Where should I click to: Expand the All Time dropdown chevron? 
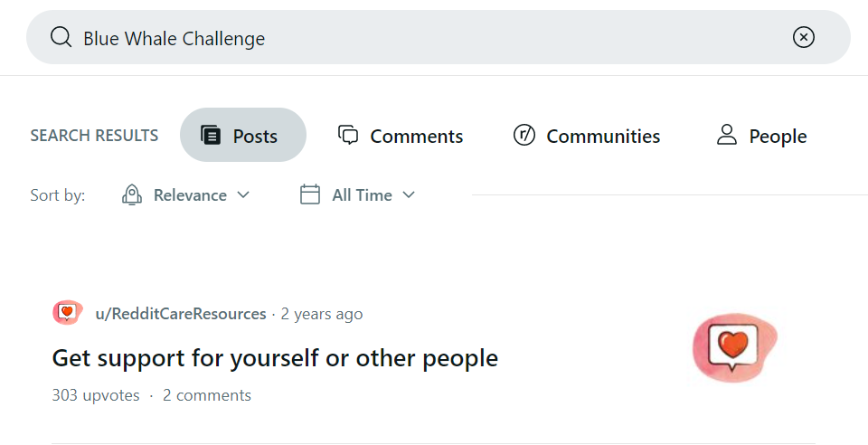click(x=409, y=194)
